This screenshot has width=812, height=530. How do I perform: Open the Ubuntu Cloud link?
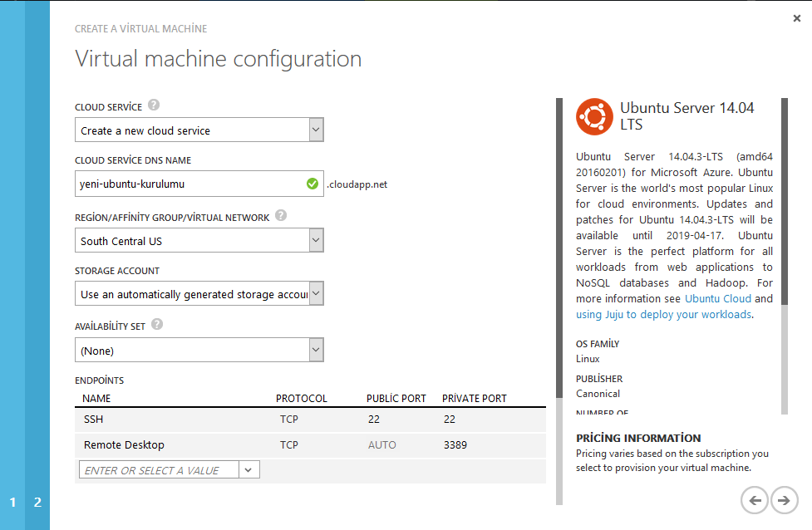click(x=718, y=298)
